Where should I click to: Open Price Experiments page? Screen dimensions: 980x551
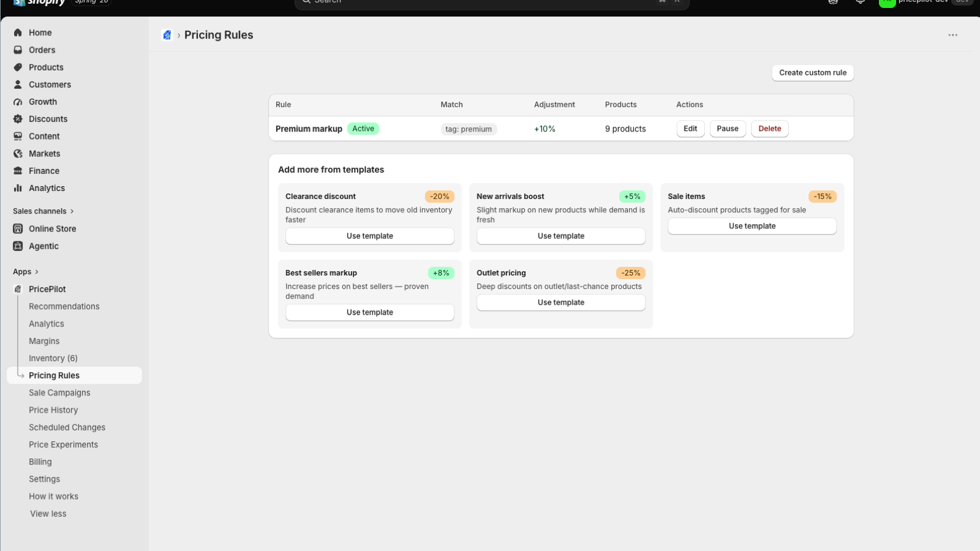(63, 444)
